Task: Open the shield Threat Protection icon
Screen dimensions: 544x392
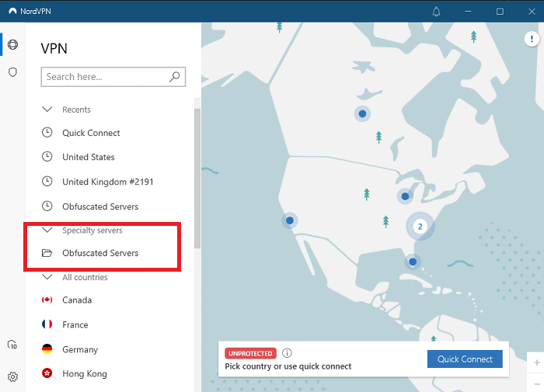Action: tap(12, 72)
